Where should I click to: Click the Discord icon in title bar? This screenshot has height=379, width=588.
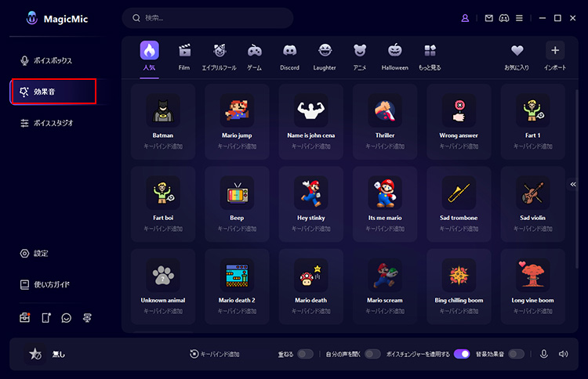point(504,18)
